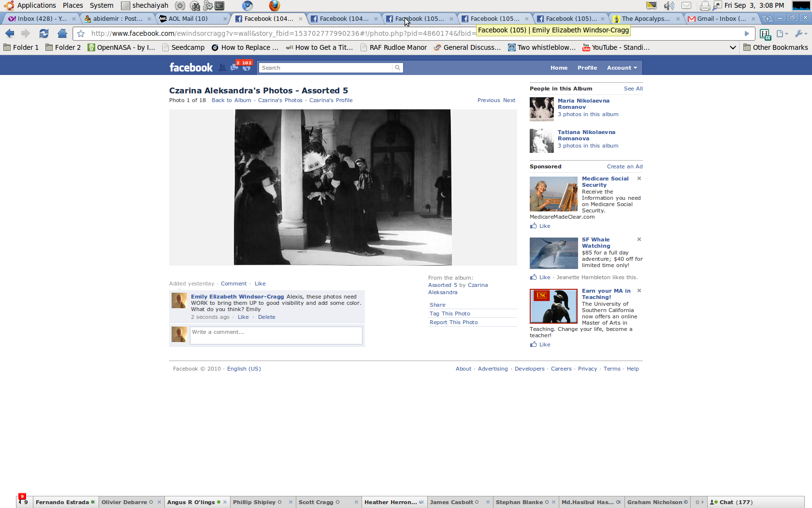Open the Account dropdown menu
The image size is (812, 508).
tap(622, 68)
